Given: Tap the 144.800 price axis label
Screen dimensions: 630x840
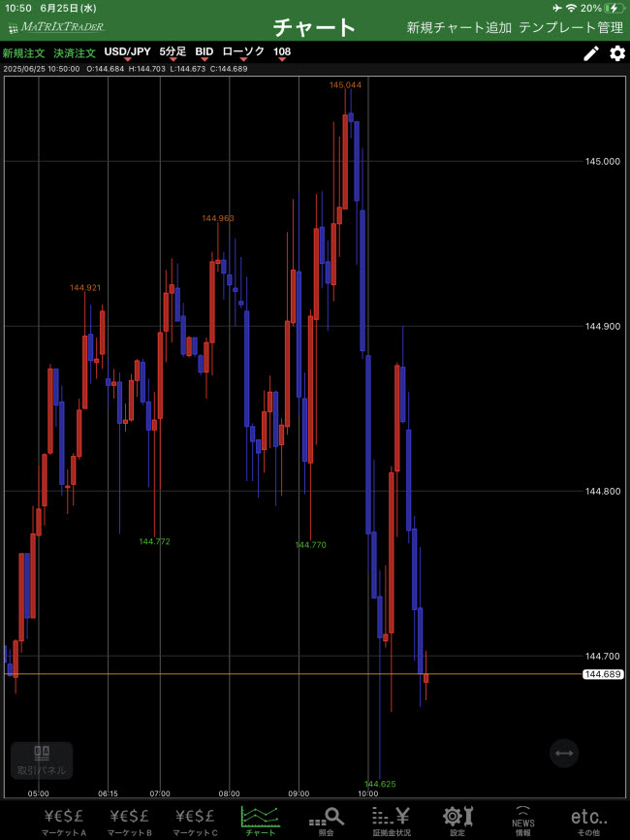Looking at the screenshot, I should point(603,491).
